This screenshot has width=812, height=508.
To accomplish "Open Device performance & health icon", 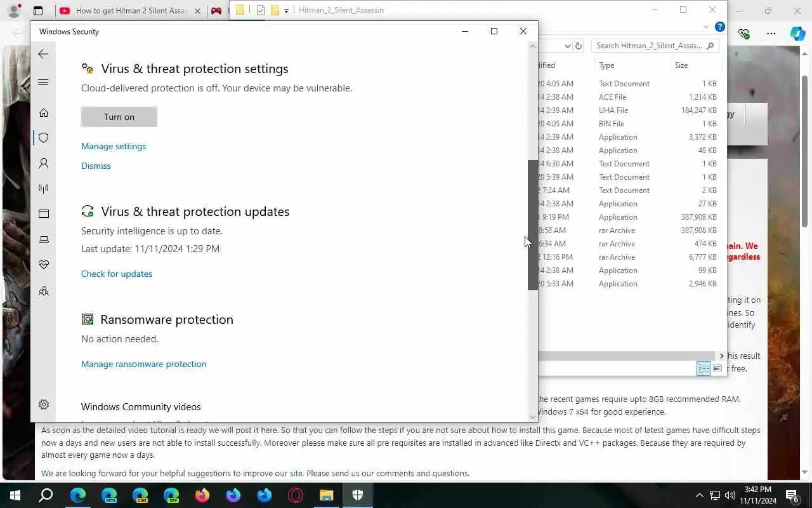I will (44, 265).
